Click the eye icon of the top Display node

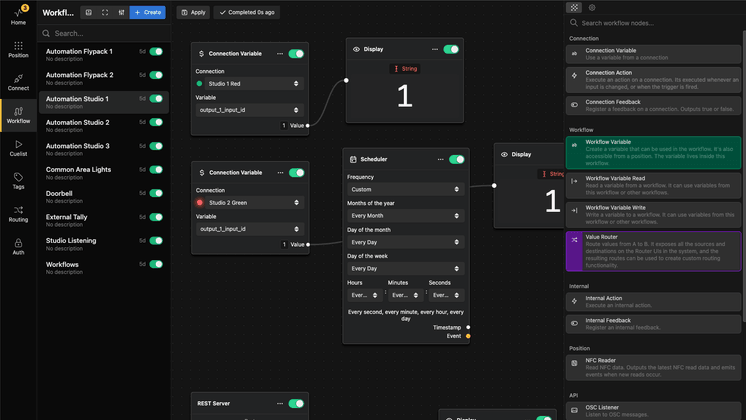[x=356, y=49]
